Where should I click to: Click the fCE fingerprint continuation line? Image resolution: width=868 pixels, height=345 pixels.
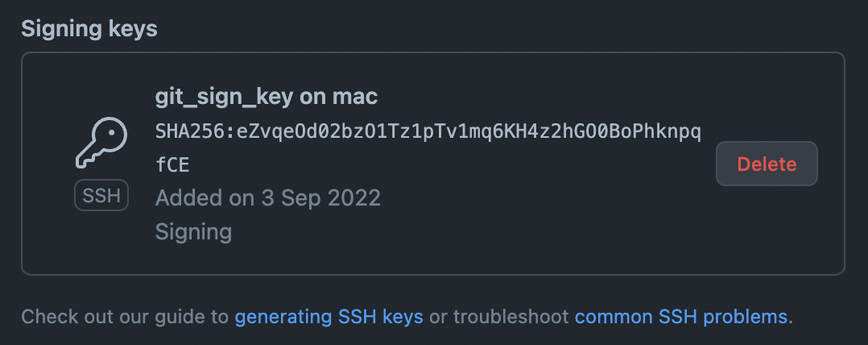coord(172,165)
